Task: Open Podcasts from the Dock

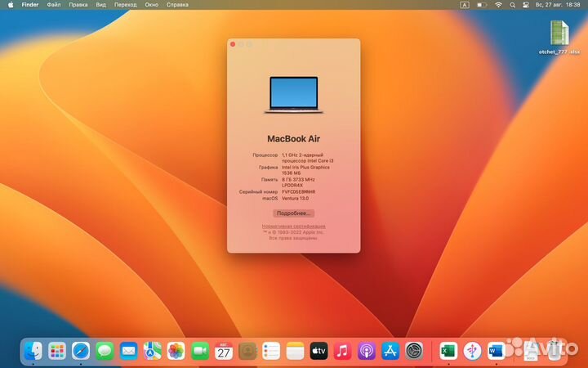Action: click(x=367, y=352)
